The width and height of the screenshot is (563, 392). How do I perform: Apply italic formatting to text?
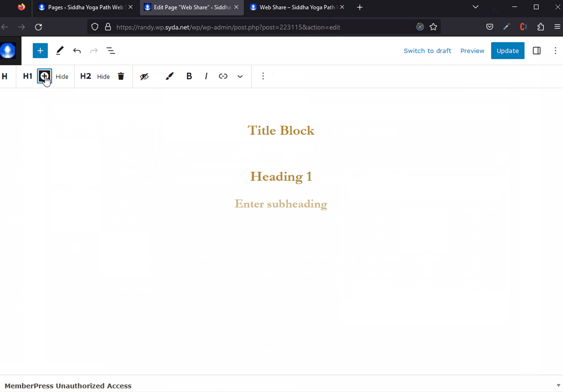click(x=206, y=76)
